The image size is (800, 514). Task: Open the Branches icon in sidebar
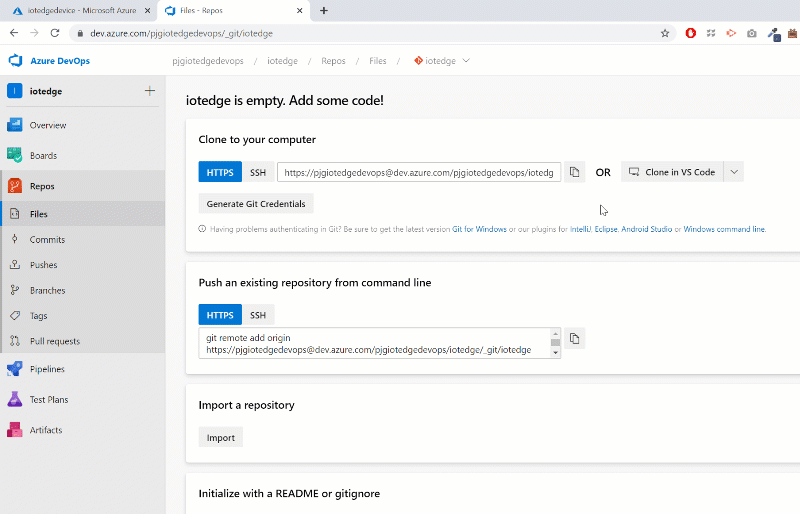[15, 290]
